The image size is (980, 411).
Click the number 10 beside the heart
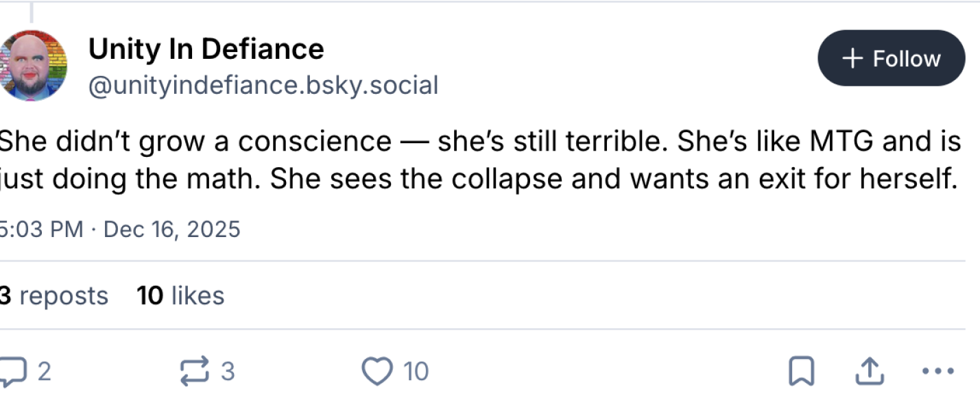(x=416, y=372)
